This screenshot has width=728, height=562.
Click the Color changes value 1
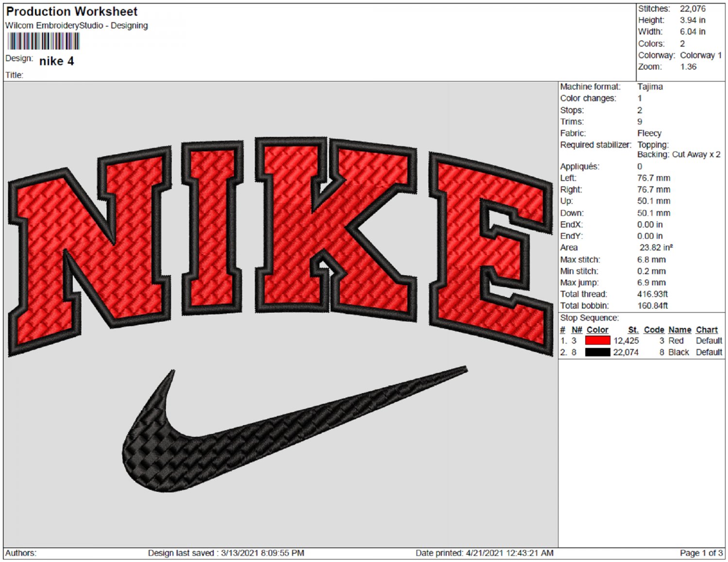(640, 99)
